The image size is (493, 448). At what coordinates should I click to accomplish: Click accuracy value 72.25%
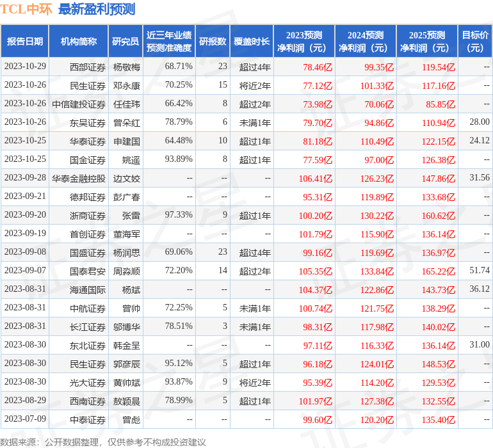pyautogui.click(x=179, y=307)
